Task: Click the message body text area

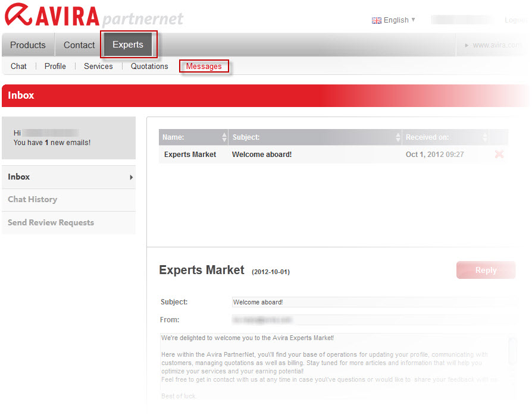Action: 334,367
